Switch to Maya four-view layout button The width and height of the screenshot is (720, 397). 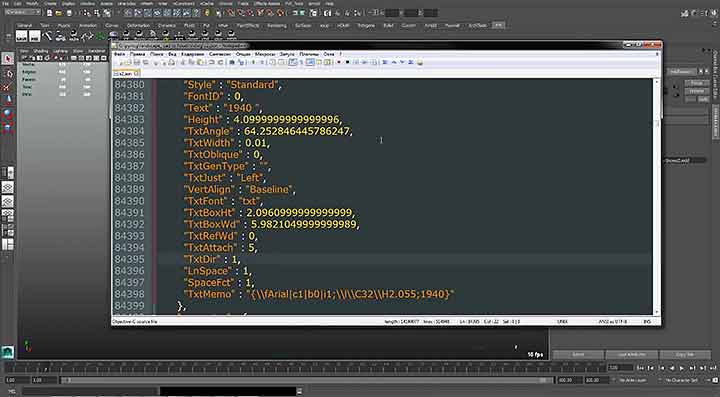pyautogui.click(x=8, y=201)
